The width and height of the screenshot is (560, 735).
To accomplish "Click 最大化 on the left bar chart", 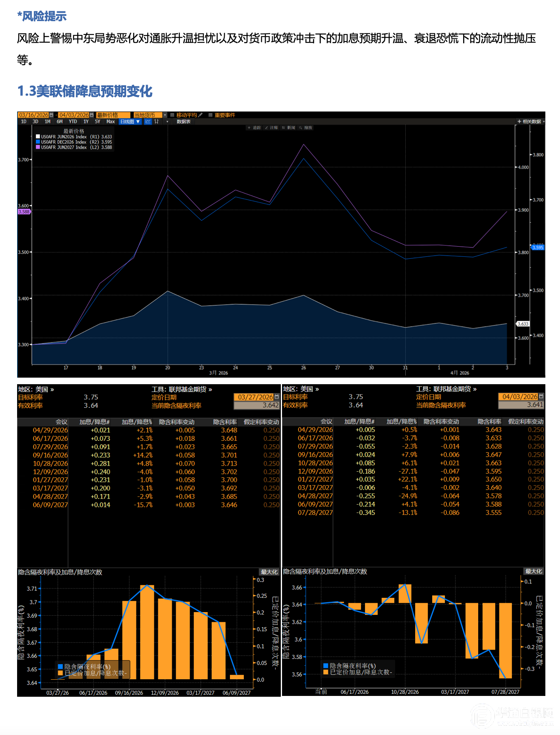I will 269,572.
